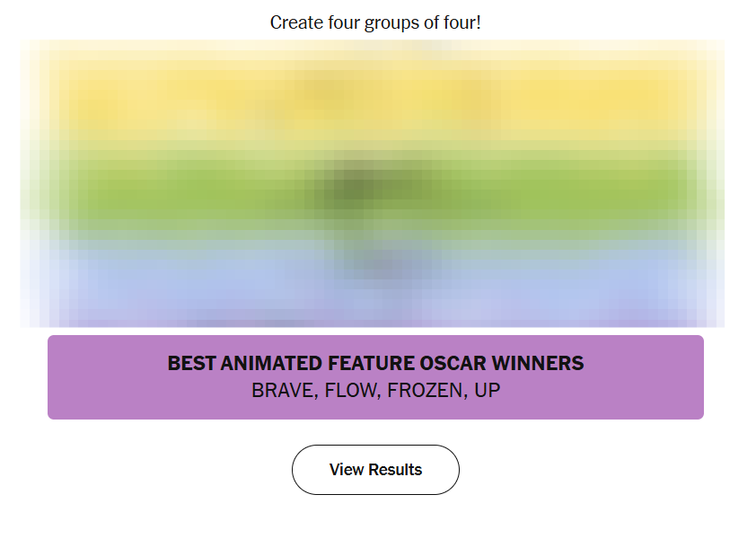Screen dimensions: 756x539
Task: Click the word FLOW in purple card
Action: coord(352,391)
